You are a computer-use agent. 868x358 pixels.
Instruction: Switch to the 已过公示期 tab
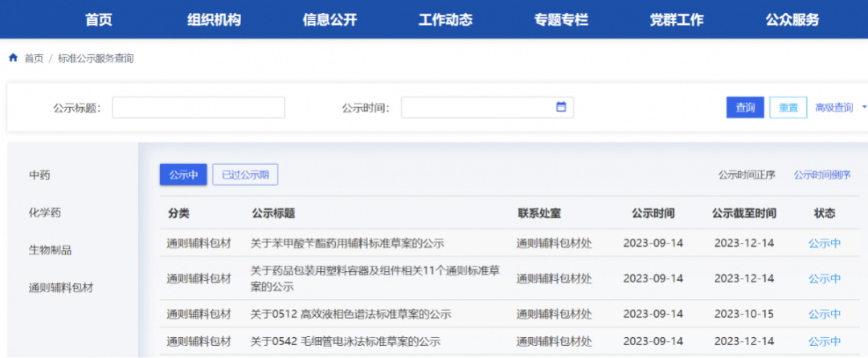point(245,175)
